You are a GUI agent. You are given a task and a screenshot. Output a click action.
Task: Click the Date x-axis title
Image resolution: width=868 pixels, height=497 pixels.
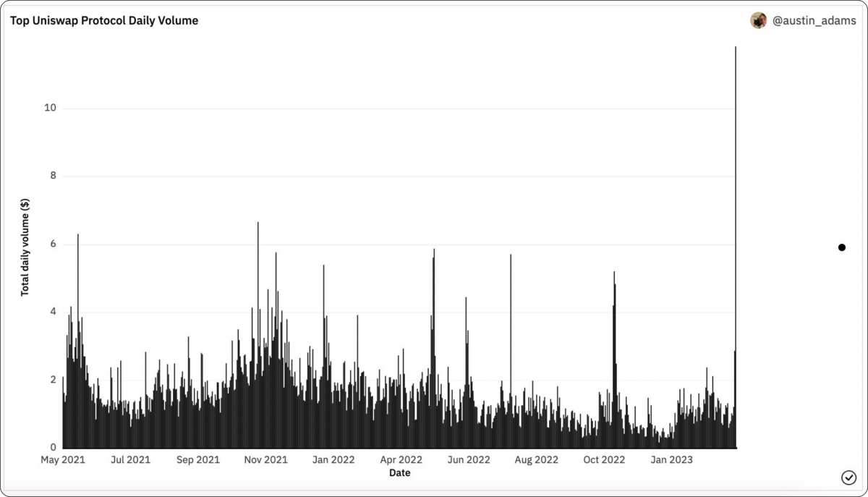(400, 473)
